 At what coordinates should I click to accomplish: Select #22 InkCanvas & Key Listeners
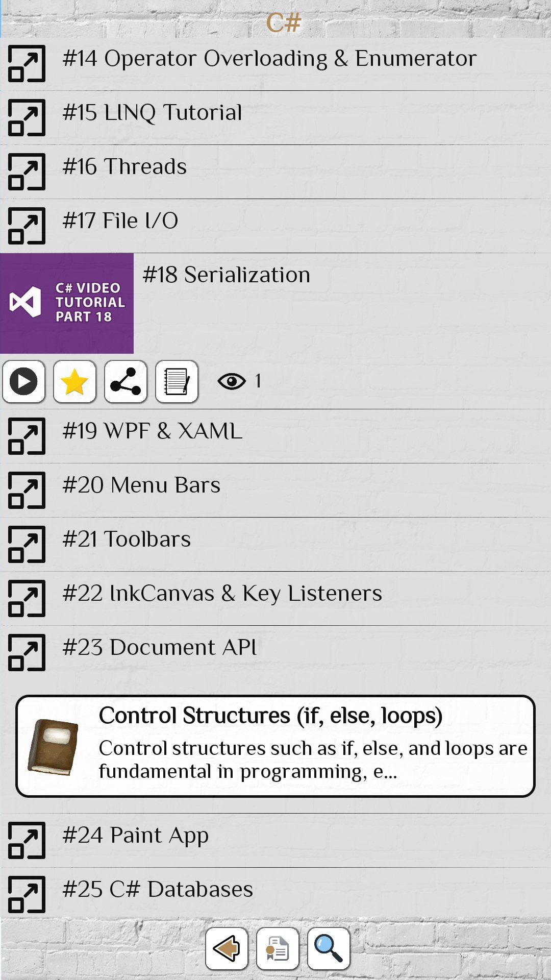point(222,594)
